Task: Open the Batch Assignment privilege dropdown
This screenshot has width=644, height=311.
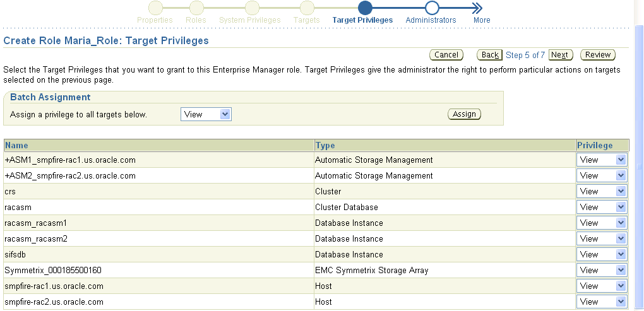Action: pos(206,114)
